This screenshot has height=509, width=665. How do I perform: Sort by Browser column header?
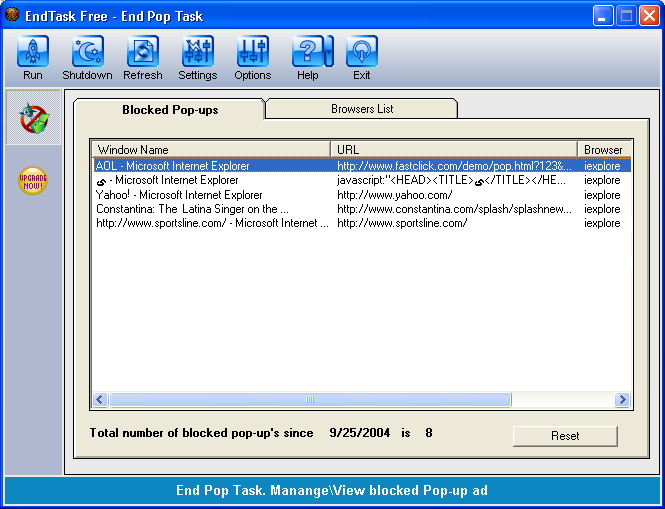tap(604, 149)
